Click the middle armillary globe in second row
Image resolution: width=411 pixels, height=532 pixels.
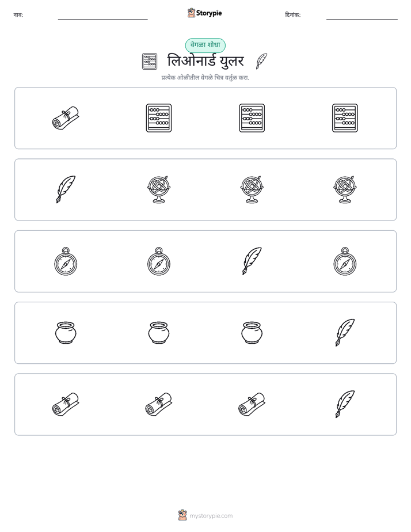point(252,189)
